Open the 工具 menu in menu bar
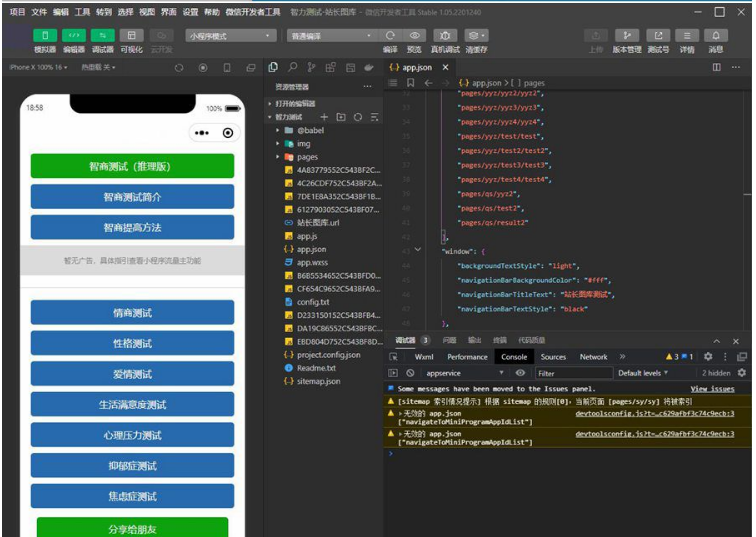 point(82,12)
